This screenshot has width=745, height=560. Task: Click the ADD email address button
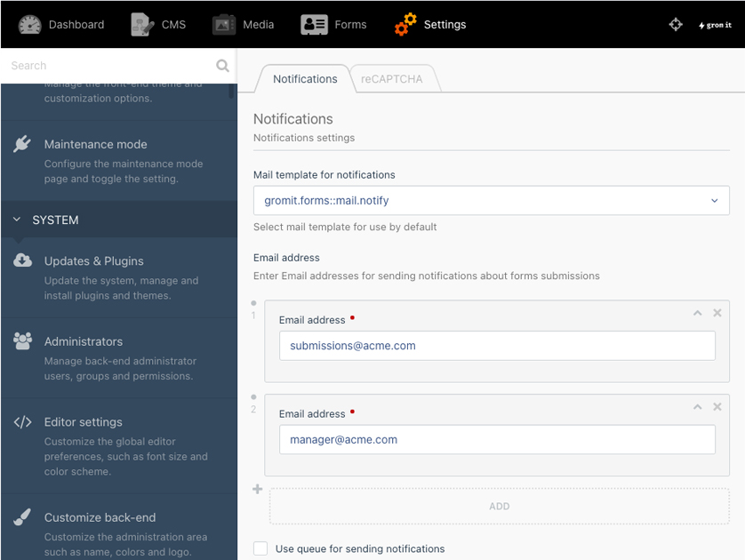tap(499, 507)
